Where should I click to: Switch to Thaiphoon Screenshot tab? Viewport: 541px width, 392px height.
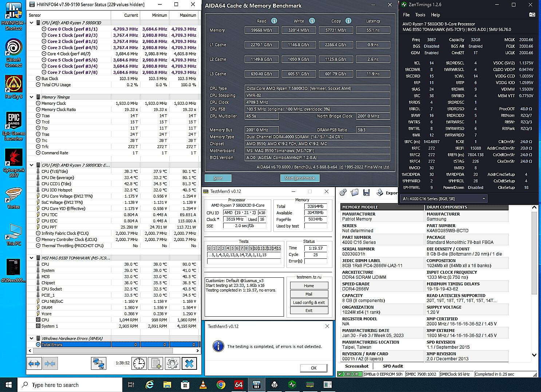click(356, 366)
